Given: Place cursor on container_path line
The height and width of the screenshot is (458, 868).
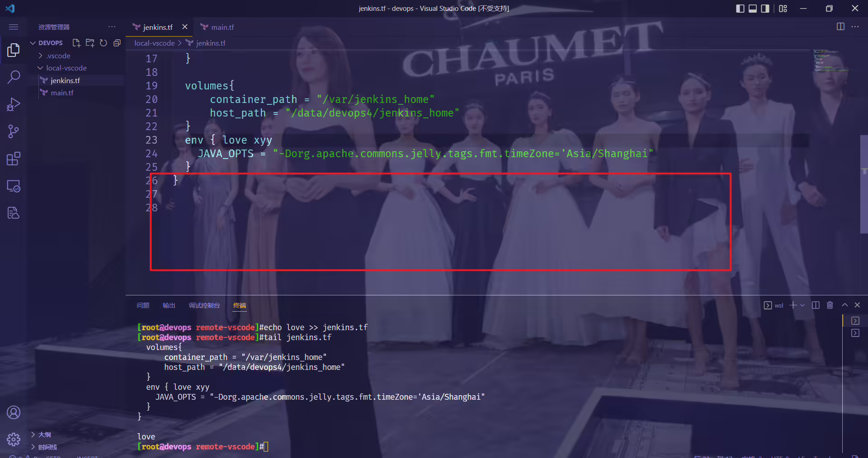Looking at the screenshot, I should [322, 99].
